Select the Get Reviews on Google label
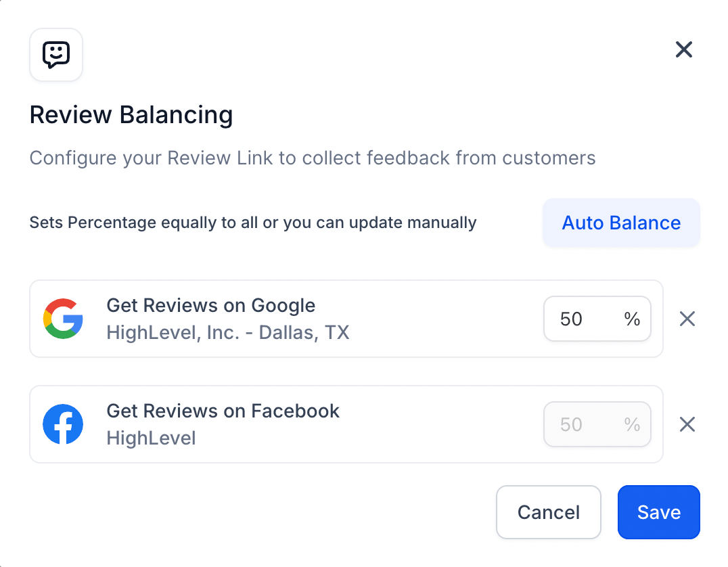Screen dimensions: 728x567 pos(211,305)
